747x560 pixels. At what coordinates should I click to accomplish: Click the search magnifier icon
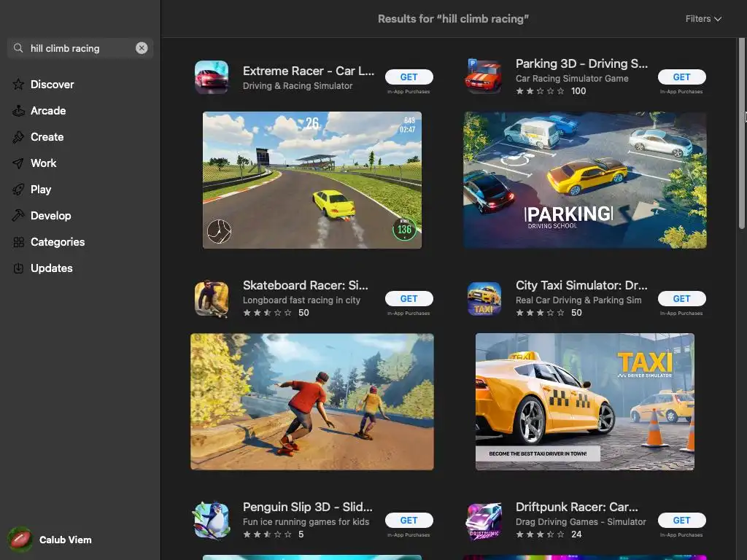click(18, 48)
